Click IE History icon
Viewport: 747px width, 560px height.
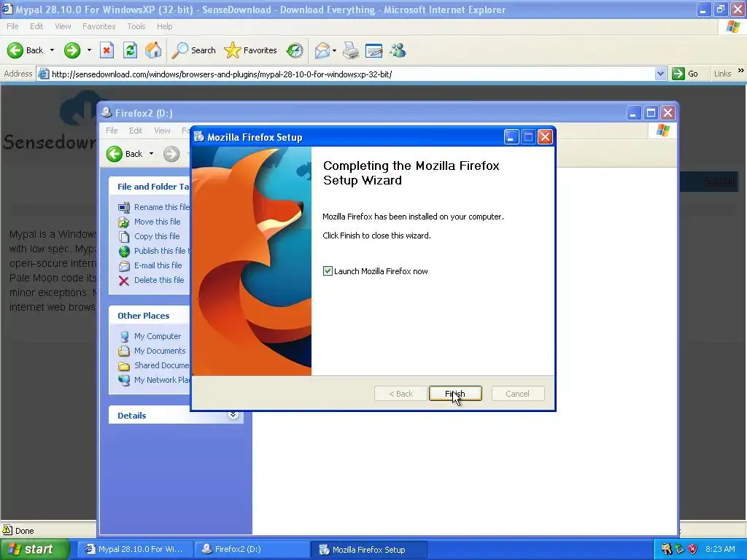point(295,50)
